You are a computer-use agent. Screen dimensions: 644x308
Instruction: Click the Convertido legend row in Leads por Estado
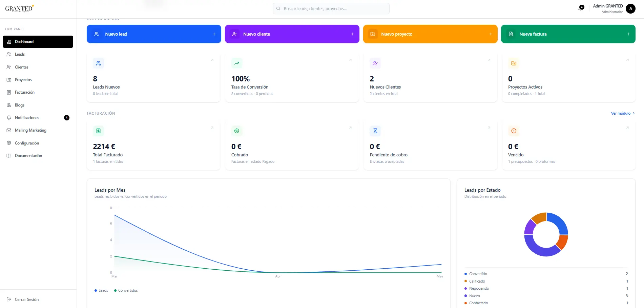[x=546, y=274]
